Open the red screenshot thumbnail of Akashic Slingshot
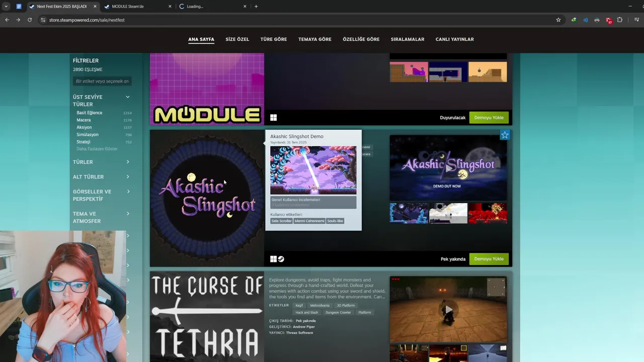 pos(488,214)
